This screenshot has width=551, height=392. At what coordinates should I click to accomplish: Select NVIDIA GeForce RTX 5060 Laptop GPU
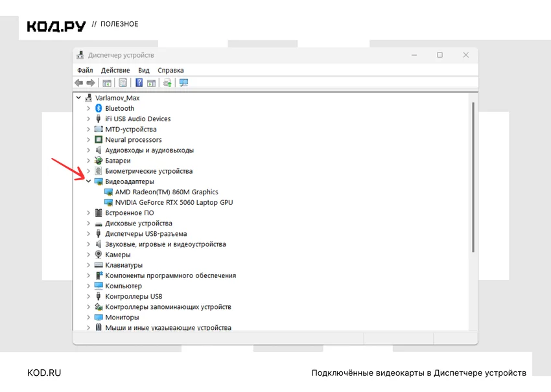174,202
